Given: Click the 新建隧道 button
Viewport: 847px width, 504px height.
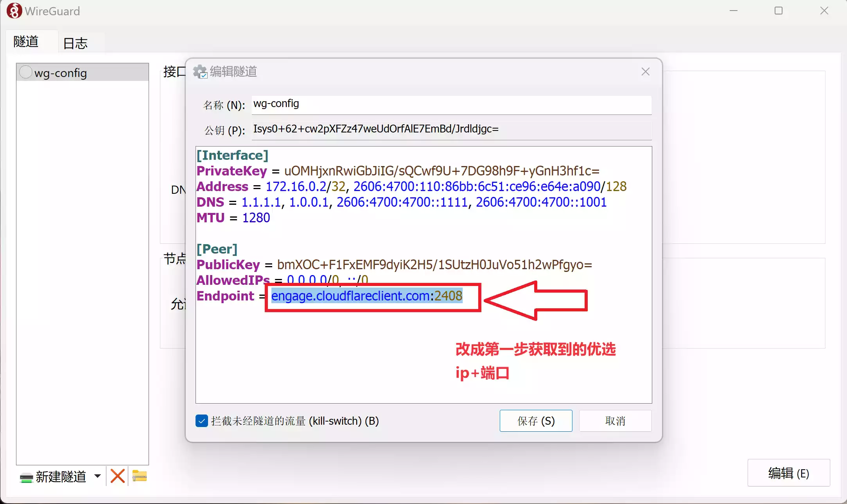Looking at the screenshot, I should point(53,476).
